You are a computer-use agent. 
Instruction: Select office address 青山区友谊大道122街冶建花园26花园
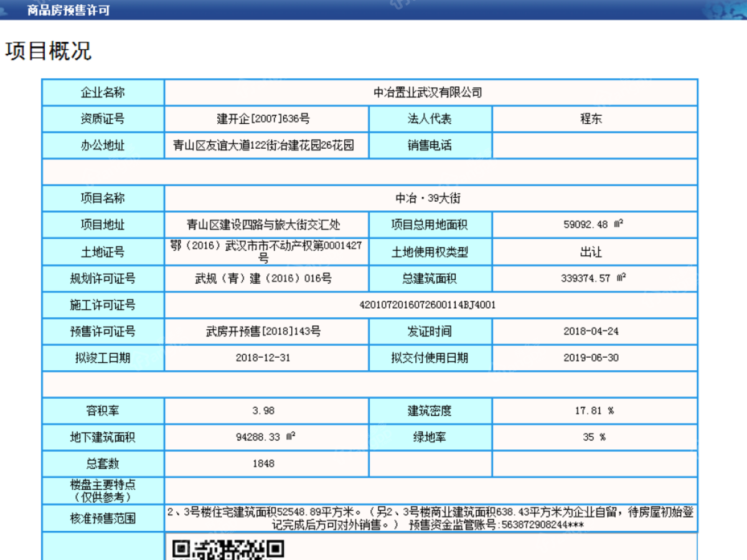point(263,146)
